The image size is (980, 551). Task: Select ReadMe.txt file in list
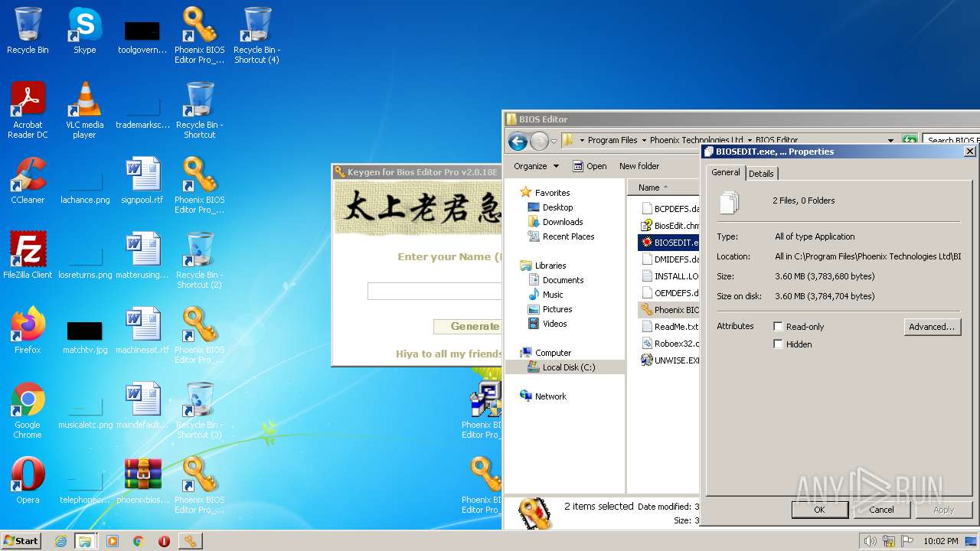670,327
